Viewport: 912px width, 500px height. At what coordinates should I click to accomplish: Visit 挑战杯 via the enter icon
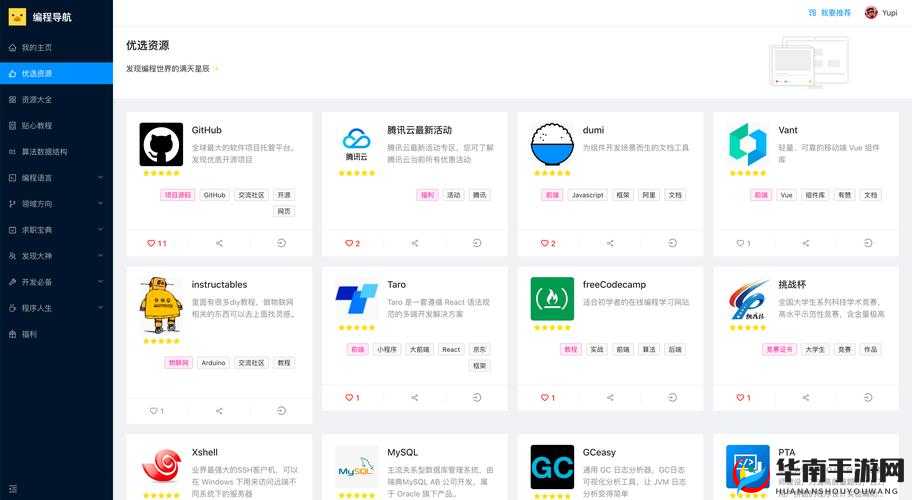pos(868,398)
